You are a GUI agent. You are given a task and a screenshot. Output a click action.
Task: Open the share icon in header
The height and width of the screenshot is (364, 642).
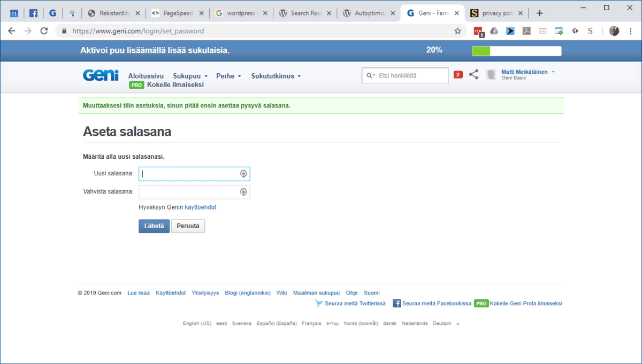point(473,75)
